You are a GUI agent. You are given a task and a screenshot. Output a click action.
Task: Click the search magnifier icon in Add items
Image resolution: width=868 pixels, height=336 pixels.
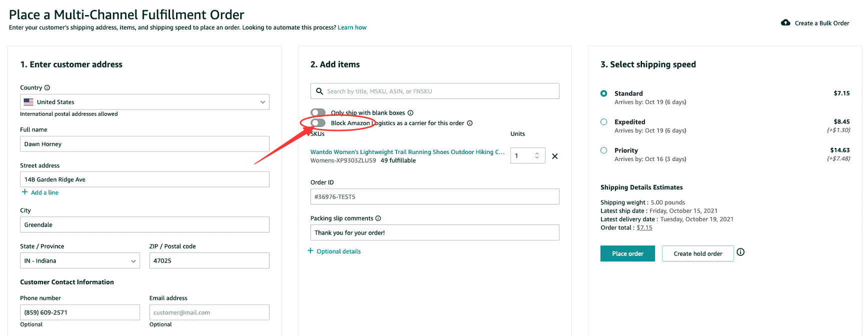point(319,91)
